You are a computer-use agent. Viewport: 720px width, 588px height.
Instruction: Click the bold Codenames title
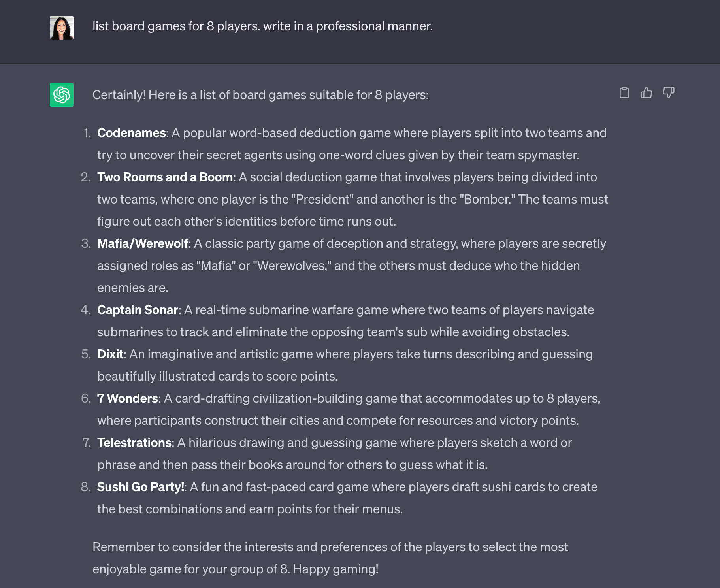(131, 133)
